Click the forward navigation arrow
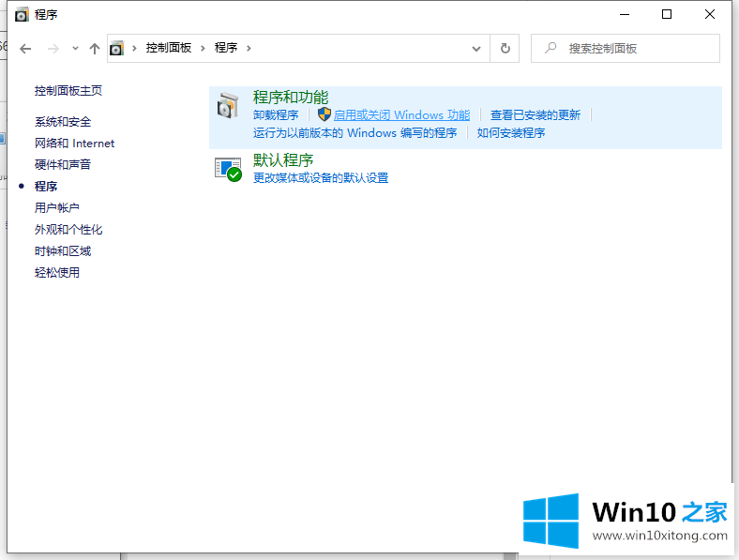The height and width of the screenshot is (560, 739). [53, 49]
